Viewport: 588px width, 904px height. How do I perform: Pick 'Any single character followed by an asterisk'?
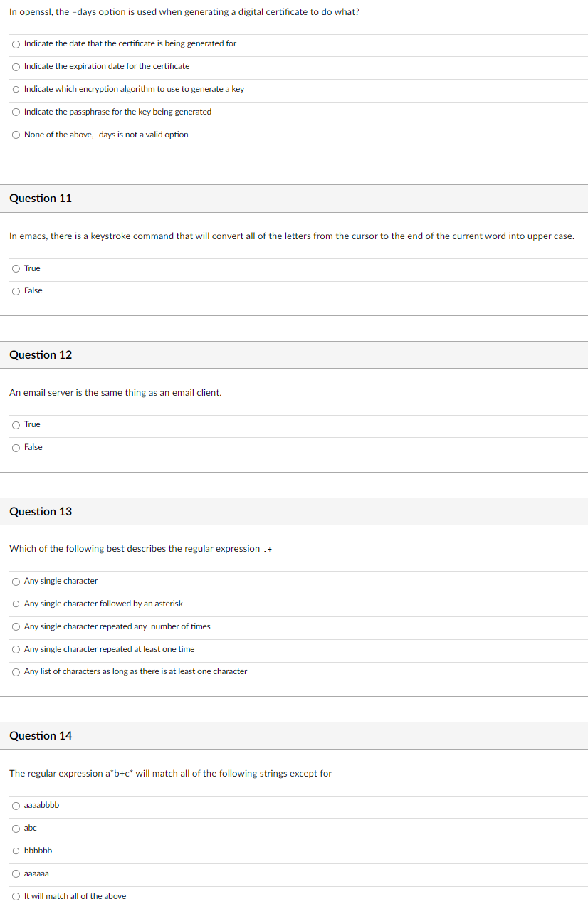(16, 604)
